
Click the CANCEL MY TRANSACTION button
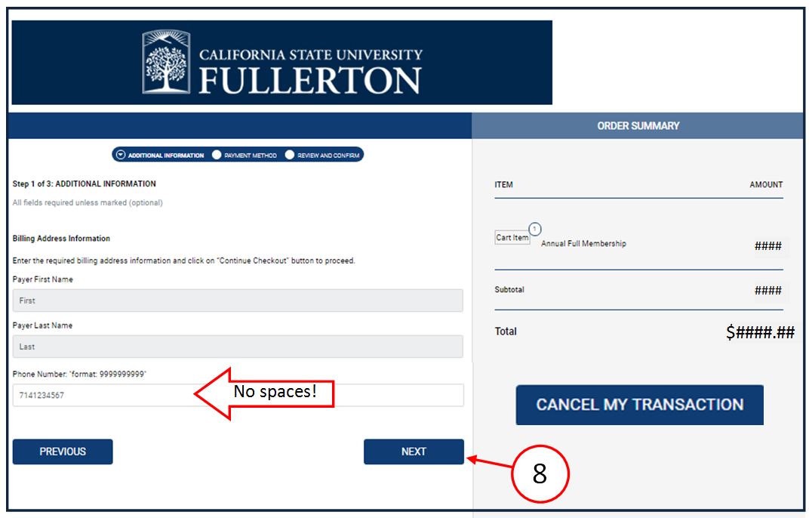(639, 405)
